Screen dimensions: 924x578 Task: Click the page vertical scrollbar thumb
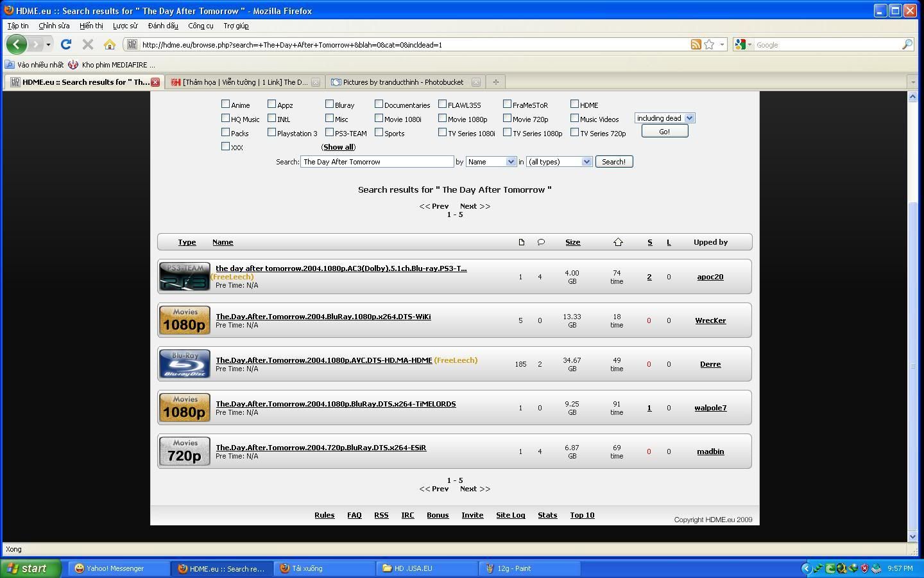click(x=913, y=365)
